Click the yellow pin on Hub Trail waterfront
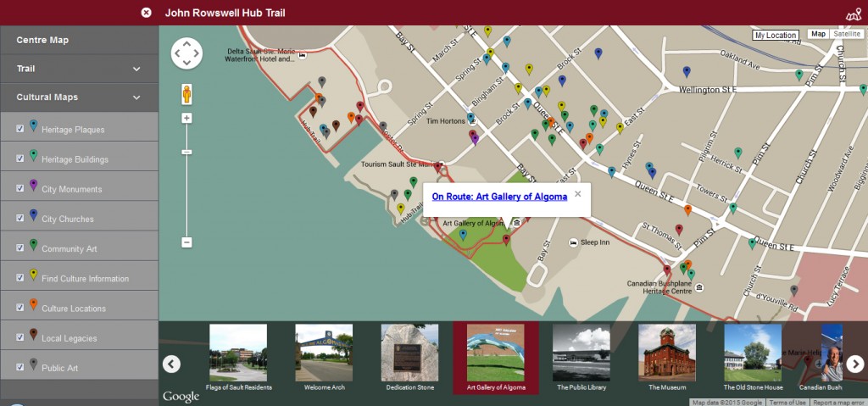 pos(401,209)
